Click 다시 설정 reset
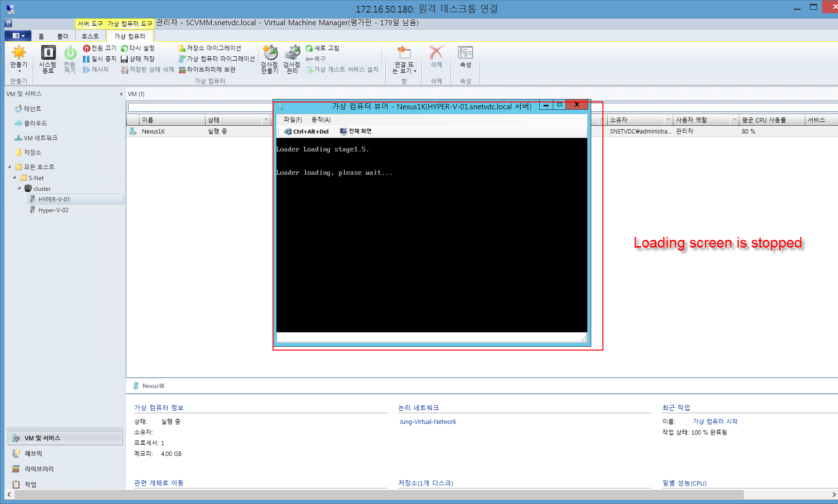Image resolution: width=838 pixels, height=504 pixels. click(x=137, y=48)
